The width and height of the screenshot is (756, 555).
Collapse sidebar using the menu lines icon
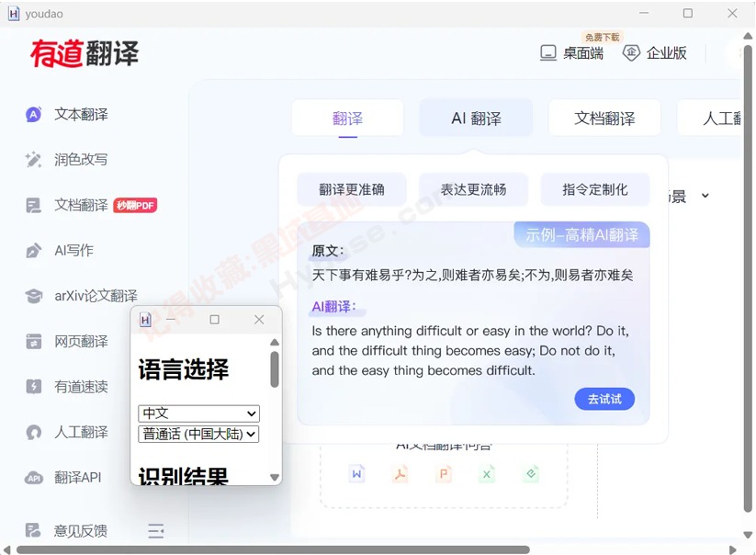[x=156, y=531]
